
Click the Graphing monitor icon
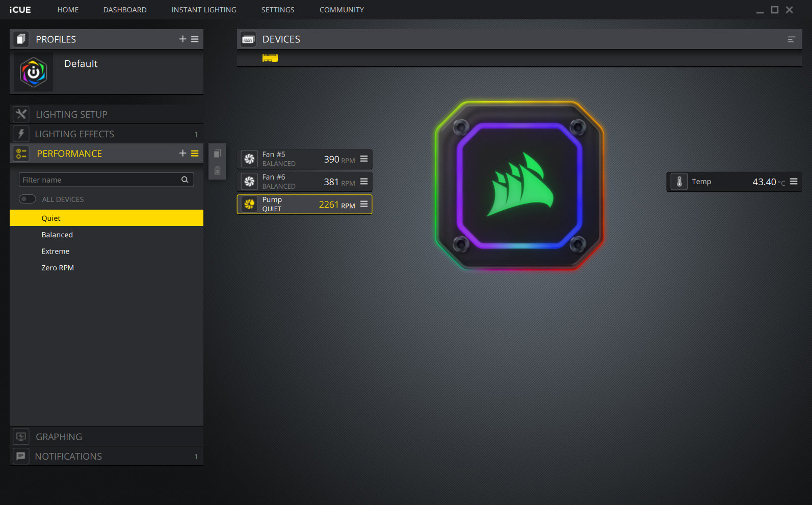21,437
